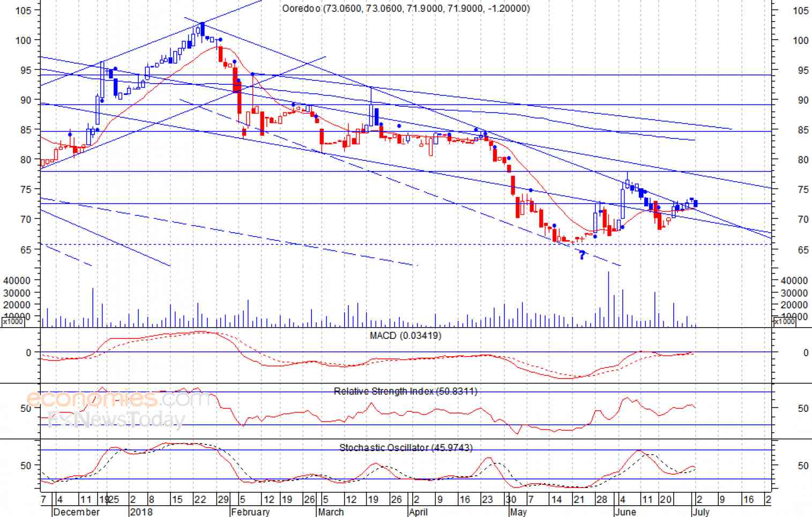Viewport: 812px width, 517px height.
Task: Click the 2018 year label on the time axis
Action: (x=141, y=512)
